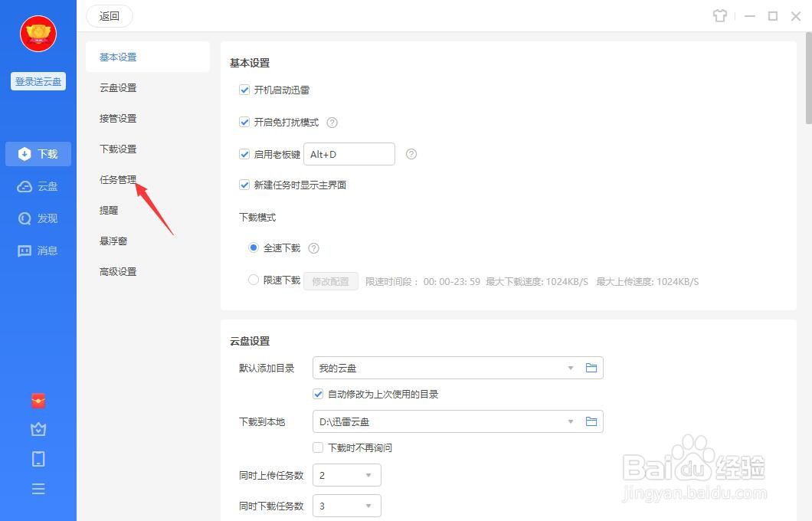Disable 开机启动迅雷 checkbox
This screenshot has width=812, height=521.
[244, 90]
